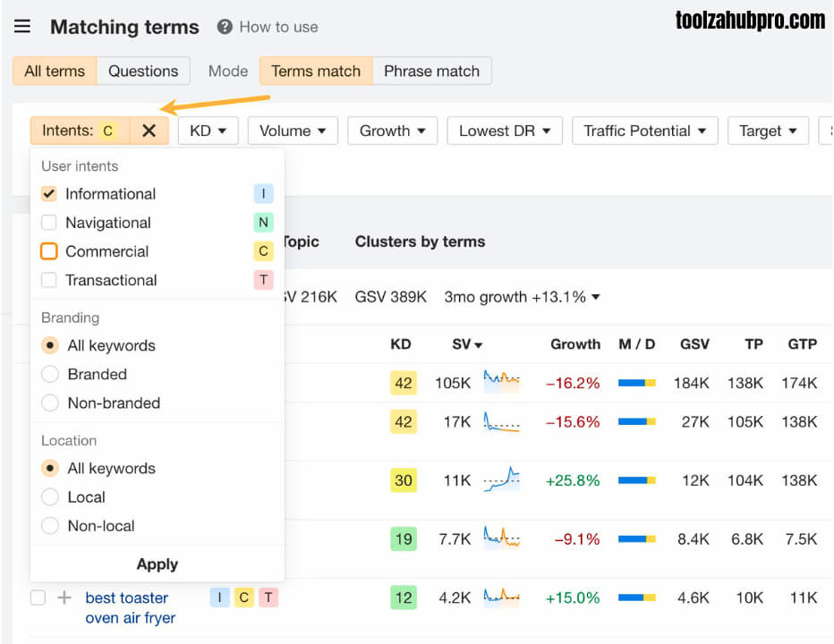Open the Clusters by terms tab
Image resolution: width=834 pixels, height=644 pixels.
[x=420, y=241]
